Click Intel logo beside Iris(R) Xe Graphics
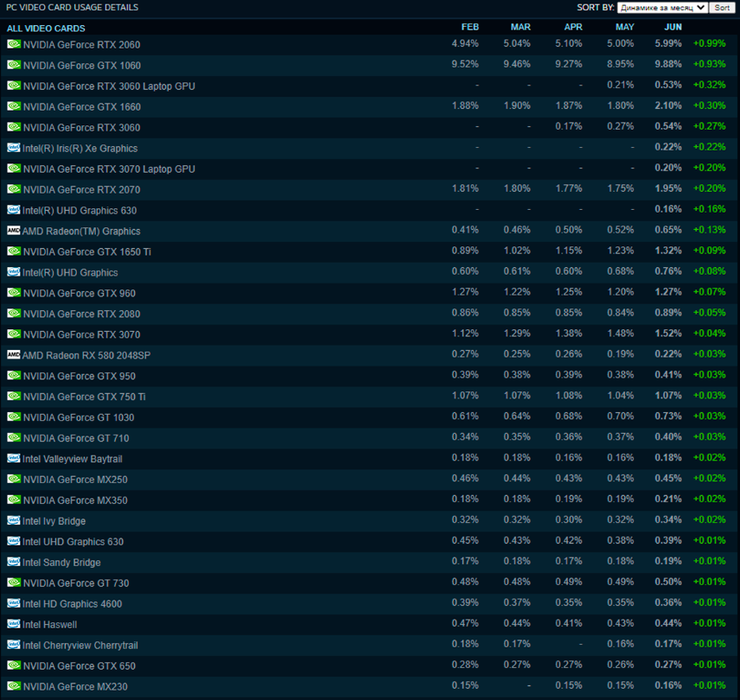The width and height of the screenshot is (740, 700). click(14, 148)
